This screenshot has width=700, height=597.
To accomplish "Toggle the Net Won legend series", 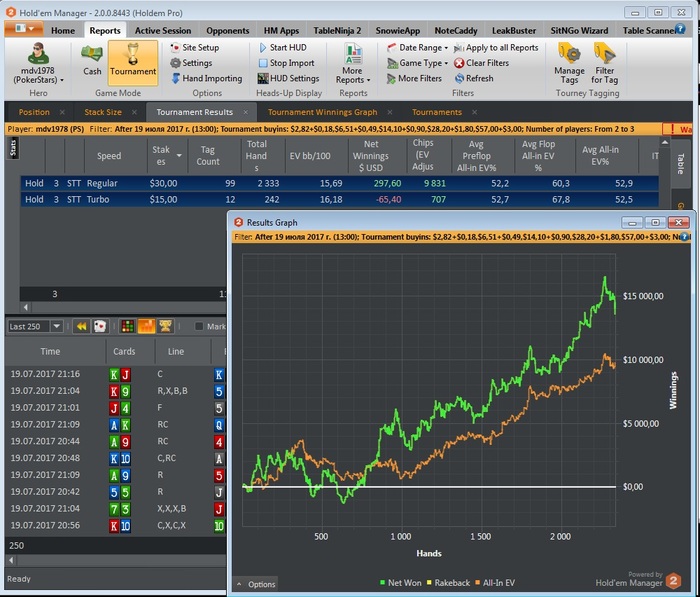I will point(400,583).
